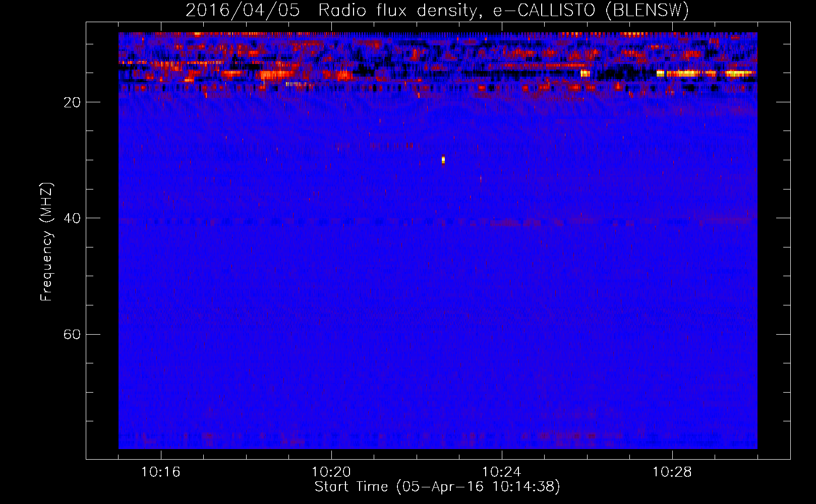The width and height of the screenshot is (816, 504).
Task: Click the 10:24 time tick label
Action: (x=501, y=472)
